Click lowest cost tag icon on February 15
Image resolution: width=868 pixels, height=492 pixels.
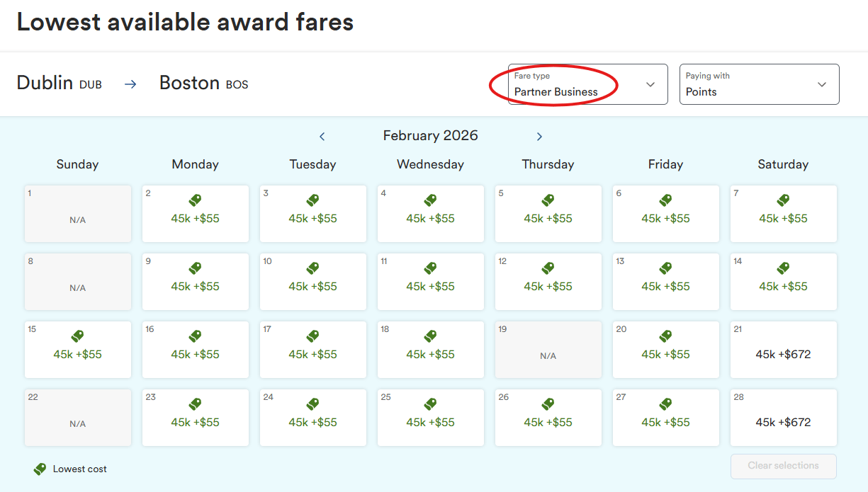[78, 337]
